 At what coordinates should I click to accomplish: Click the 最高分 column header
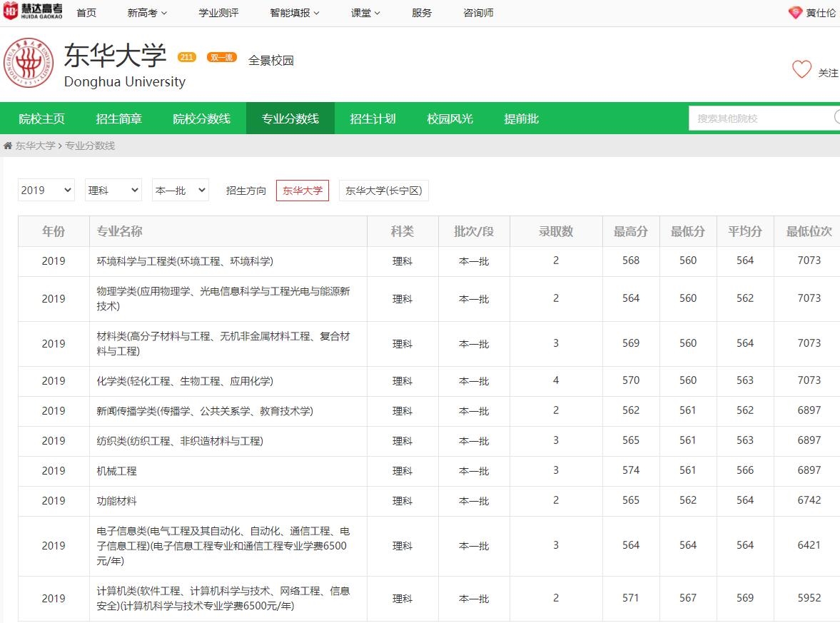(x=631, y=231)
